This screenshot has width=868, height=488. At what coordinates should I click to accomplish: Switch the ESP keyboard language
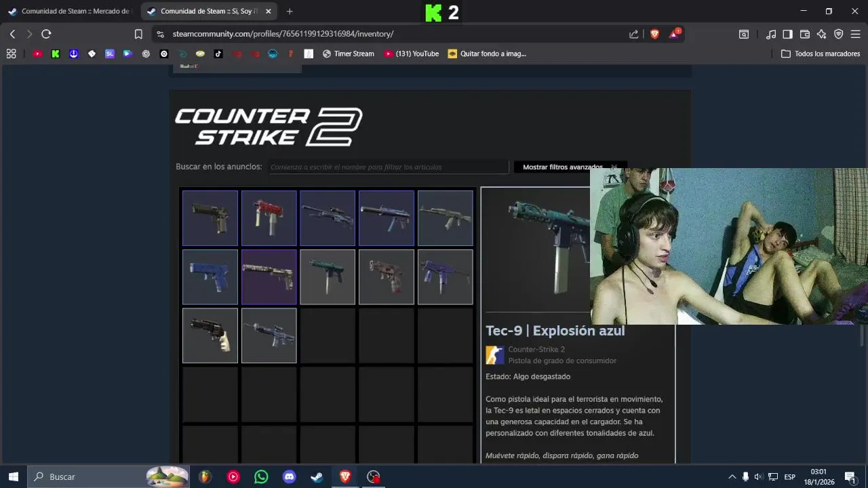(789, 476)
